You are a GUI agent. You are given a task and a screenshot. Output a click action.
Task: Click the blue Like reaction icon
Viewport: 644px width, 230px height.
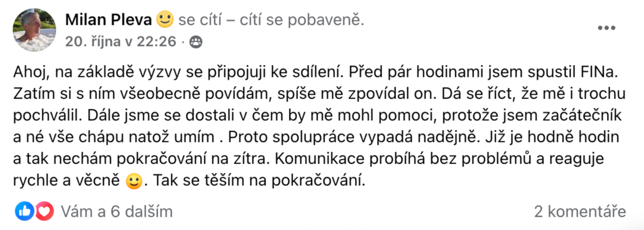(x=24, y=211)
